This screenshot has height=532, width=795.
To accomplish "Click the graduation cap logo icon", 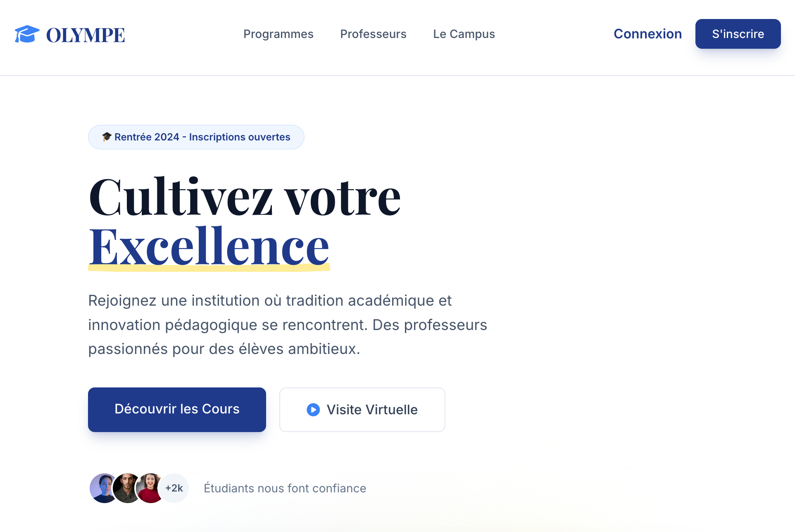I will point(26,34).
